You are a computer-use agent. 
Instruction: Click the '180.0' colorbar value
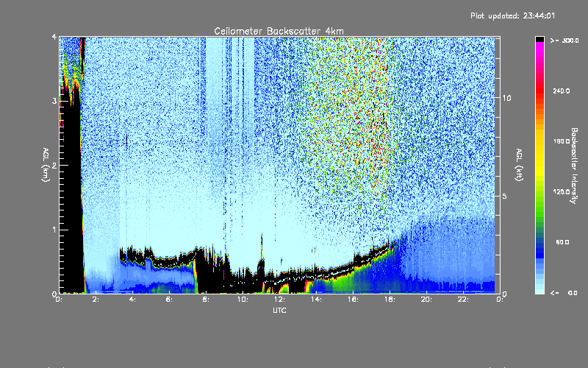[562, 141]
